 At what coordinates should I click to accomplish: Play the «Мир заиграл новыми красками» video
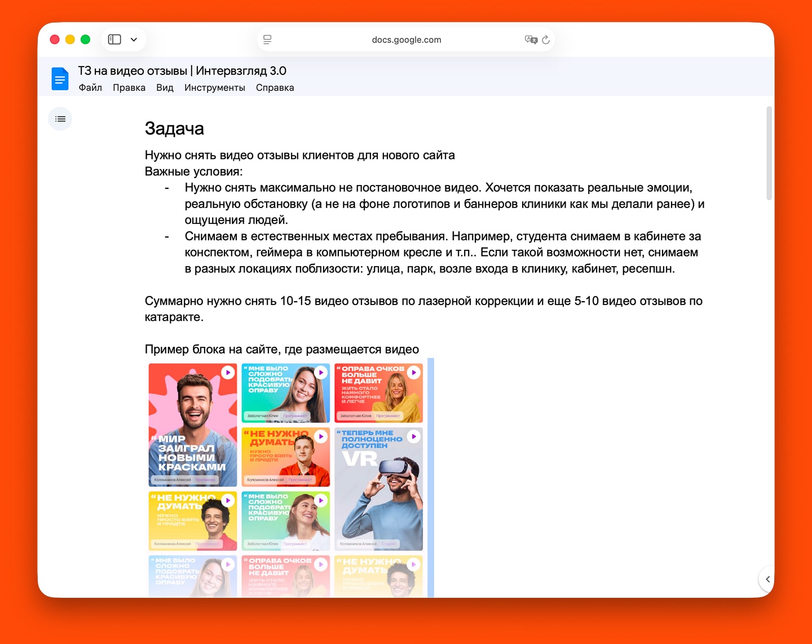(228, 372)
